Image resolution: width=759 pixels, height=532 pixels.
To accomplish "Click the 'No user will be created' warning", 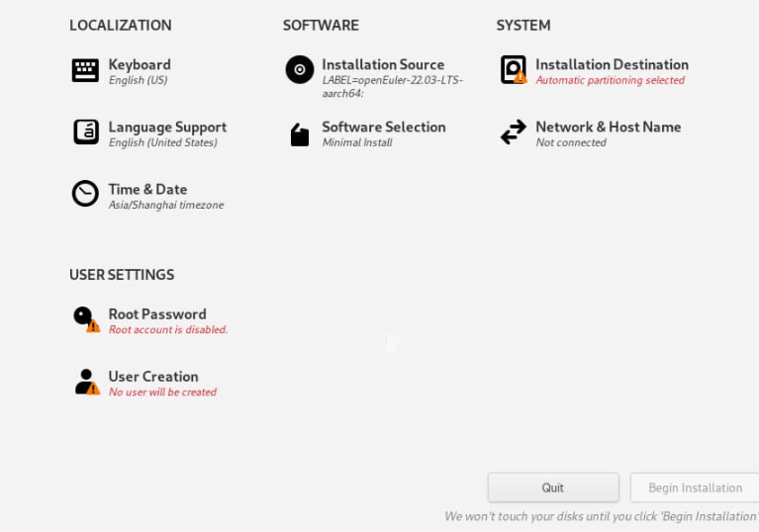I will pyautogui.click(x=162, y=393).
